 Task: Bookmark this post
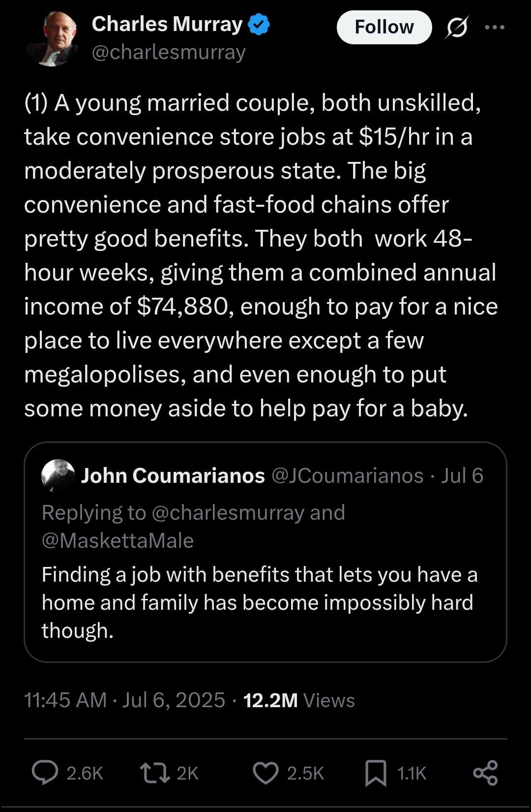(x=376, y=773)
